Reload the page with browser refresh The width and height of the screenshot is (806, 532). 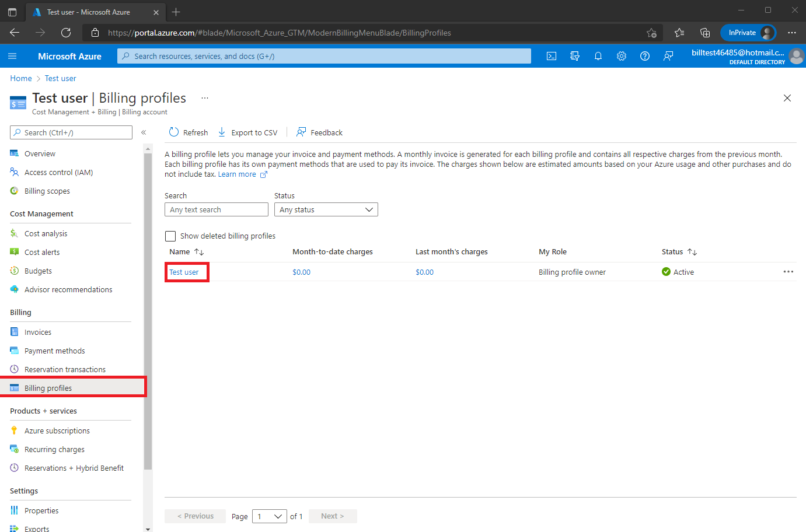66,33
